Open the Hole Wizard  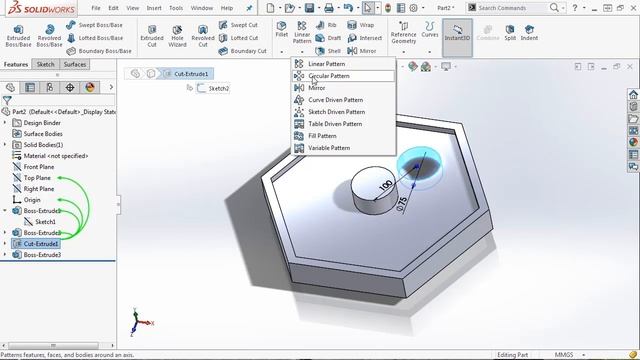pyautogui.click(x=177, y=36)
